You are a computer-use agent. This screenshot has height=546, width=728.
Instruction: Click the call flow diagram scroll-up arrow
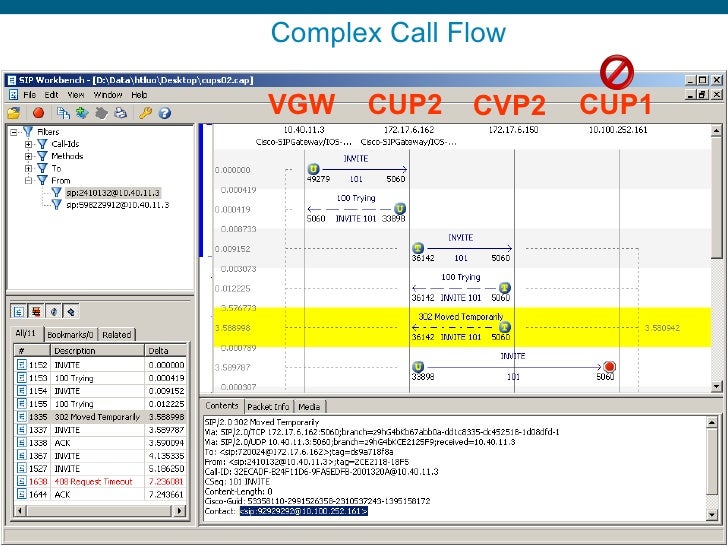pyautogui.click(x=716, y=131)
